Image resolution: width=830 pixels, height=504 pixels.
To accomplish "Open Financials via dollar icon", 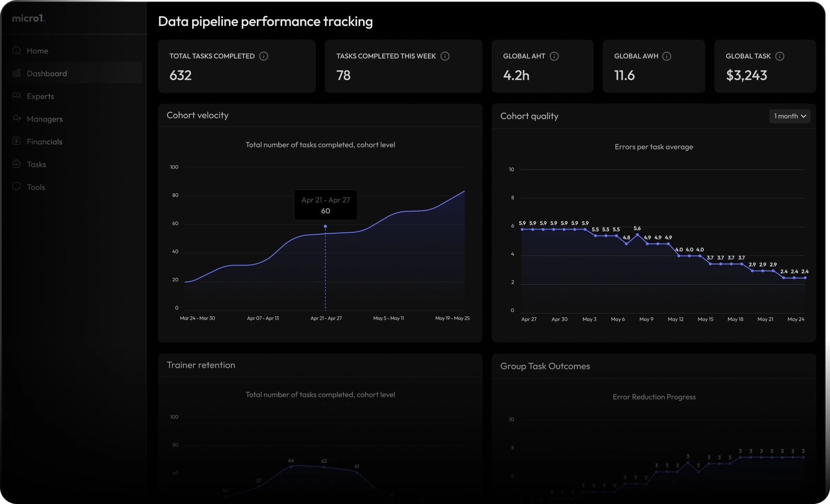I will point(16,141).
